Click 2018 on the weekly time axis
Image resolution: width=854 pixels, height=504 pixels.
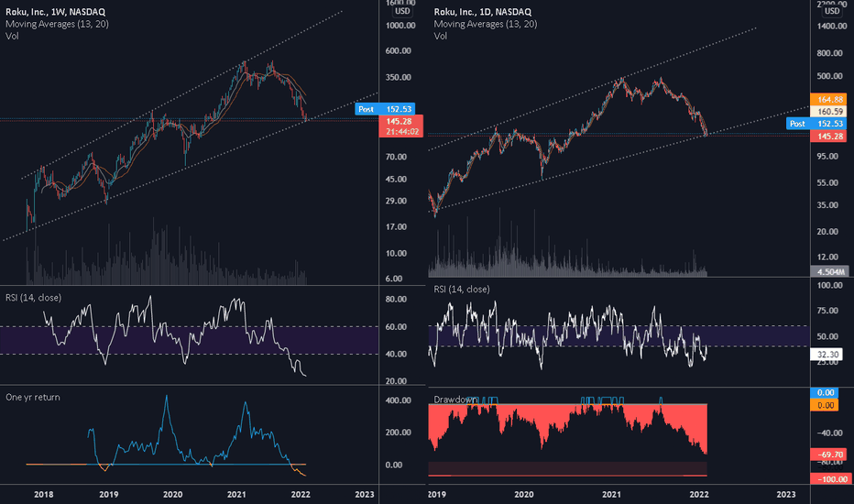44,494
